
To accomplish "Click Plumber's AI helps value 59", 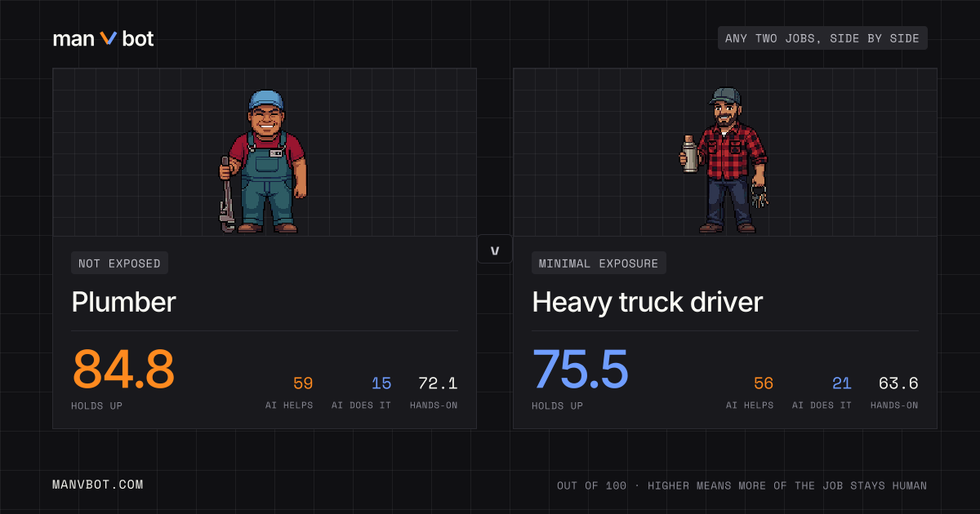I will pos(303,383).
